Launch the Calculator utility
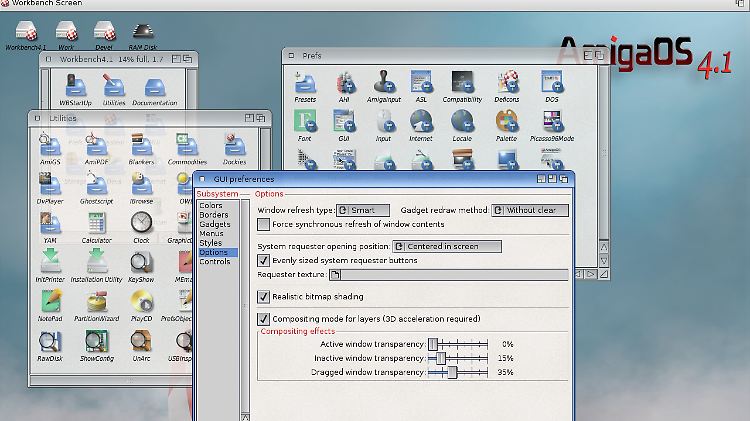Screen dimensions: 750x421 point(96,224)
